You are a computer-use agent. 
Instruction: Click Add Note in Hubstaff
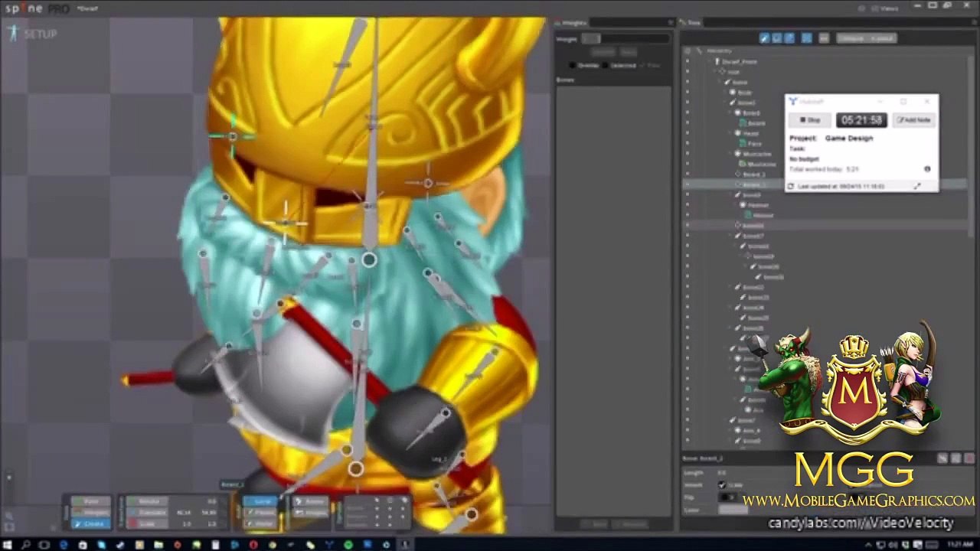coord(914,120)
